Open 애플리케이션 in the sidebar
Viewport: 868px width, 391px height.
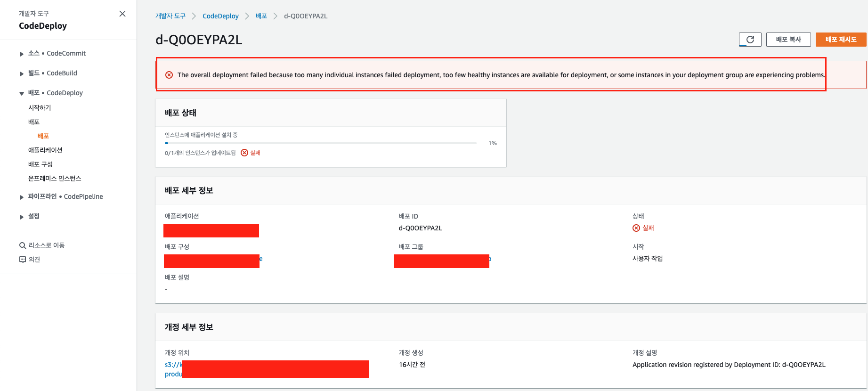(45, 150)
